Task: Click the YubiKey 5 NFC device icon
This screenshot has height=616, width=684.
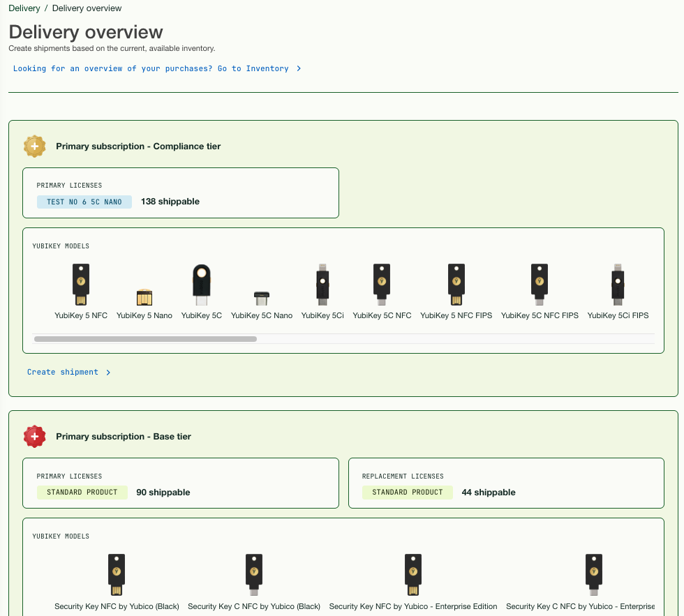Action: tap(81, 284)
